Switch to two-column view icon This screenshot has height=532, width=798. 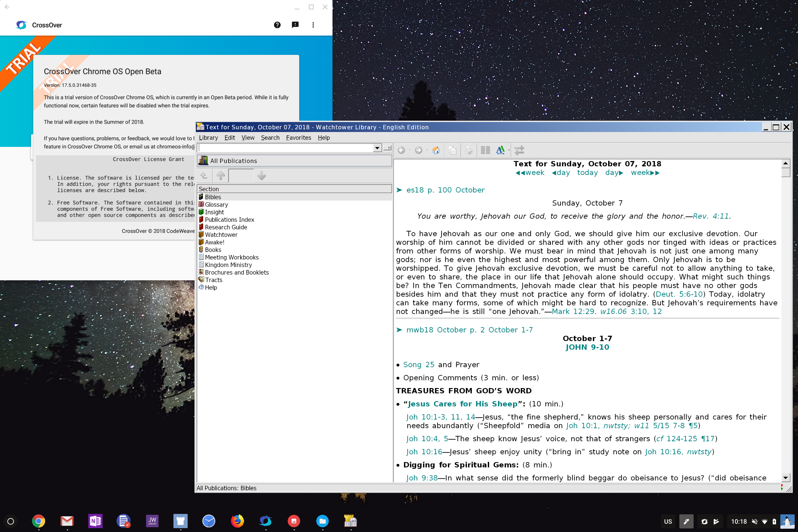pyautogui.click(x=485, y=150)
